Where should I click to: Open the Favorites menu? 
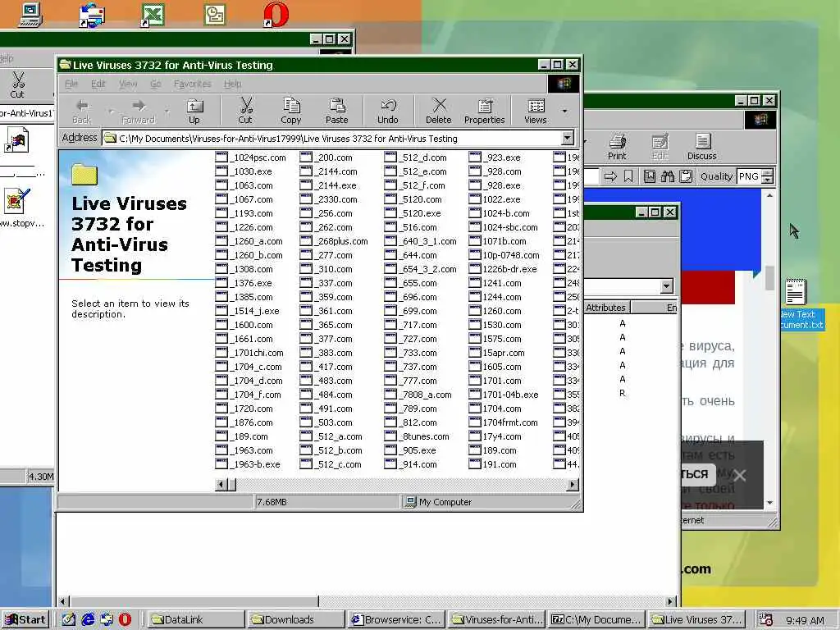click(192, 84)
